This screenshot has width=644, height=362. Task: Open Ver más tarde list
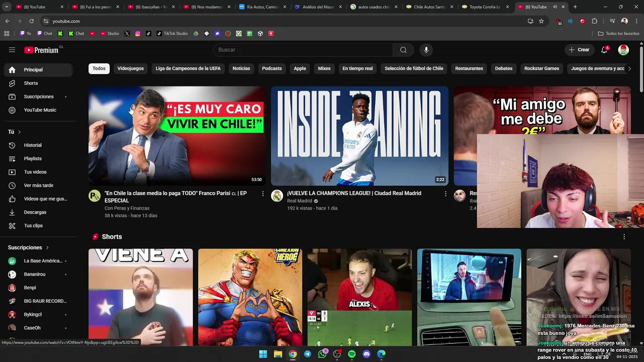click(x=38, y=186)
